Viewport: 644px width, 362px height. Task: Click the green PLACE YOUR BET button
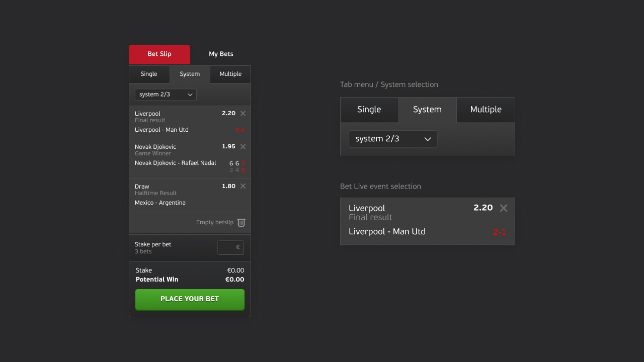[x=190, y=299]
